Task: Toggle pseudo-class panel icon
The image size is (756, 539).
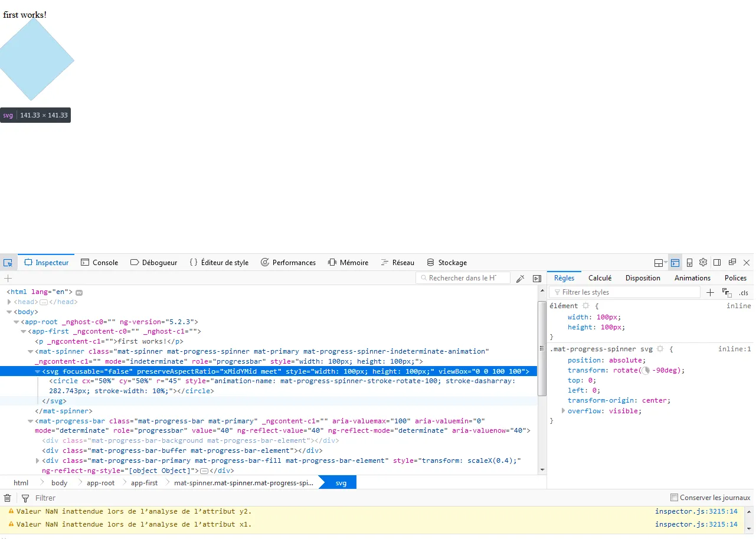Action: [726, 292]
